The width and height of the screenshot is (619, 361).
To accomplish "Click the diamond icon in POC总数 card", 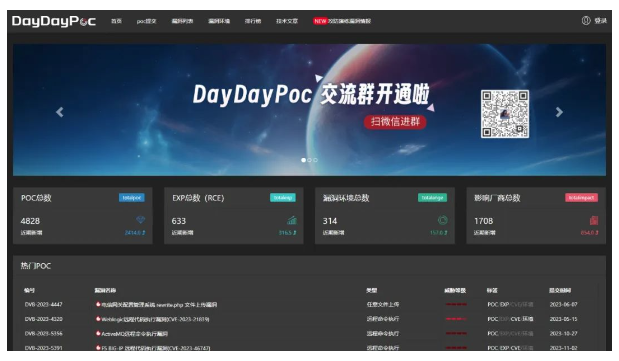I will [141, 220].
